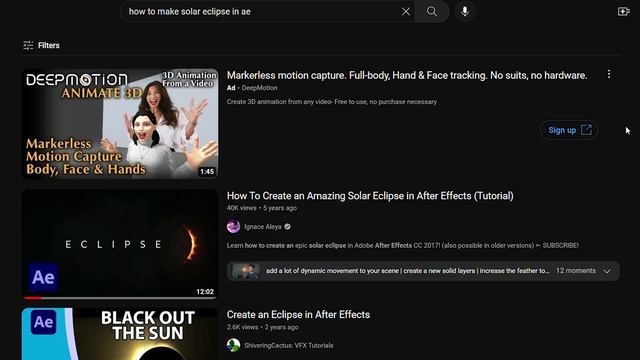640x360 pixels.
Task: Click the Sign up button text
Action: (x=562, y=130)
